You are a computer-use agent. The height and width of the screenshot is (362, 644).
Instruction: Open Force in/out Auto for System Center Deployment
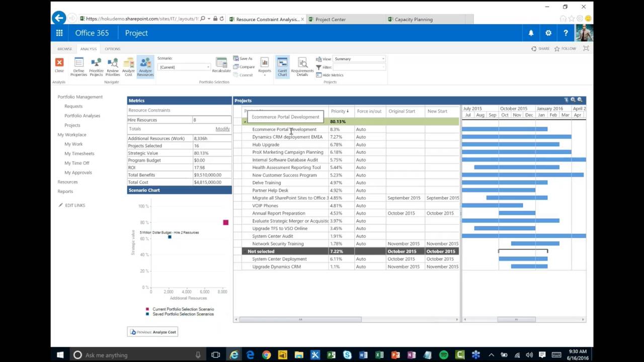click(369, 259)
